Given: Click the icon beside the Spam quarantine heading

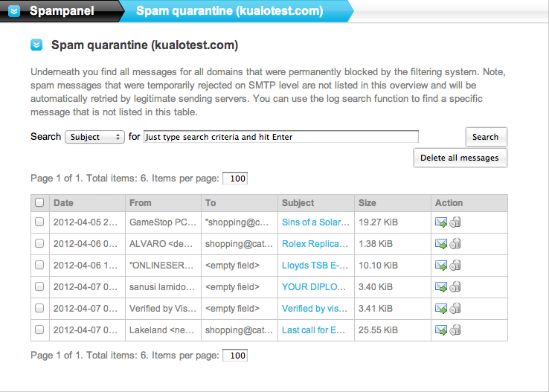Looking at the screenshot, I should (x=36, y=45).
